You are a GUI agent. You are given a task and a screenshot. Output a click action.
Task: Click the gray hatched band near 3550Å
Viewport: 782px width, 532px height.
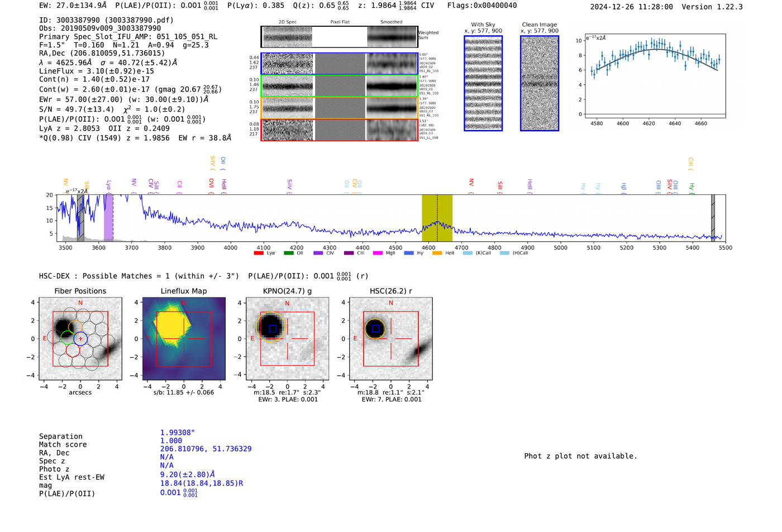pos(80,218)
